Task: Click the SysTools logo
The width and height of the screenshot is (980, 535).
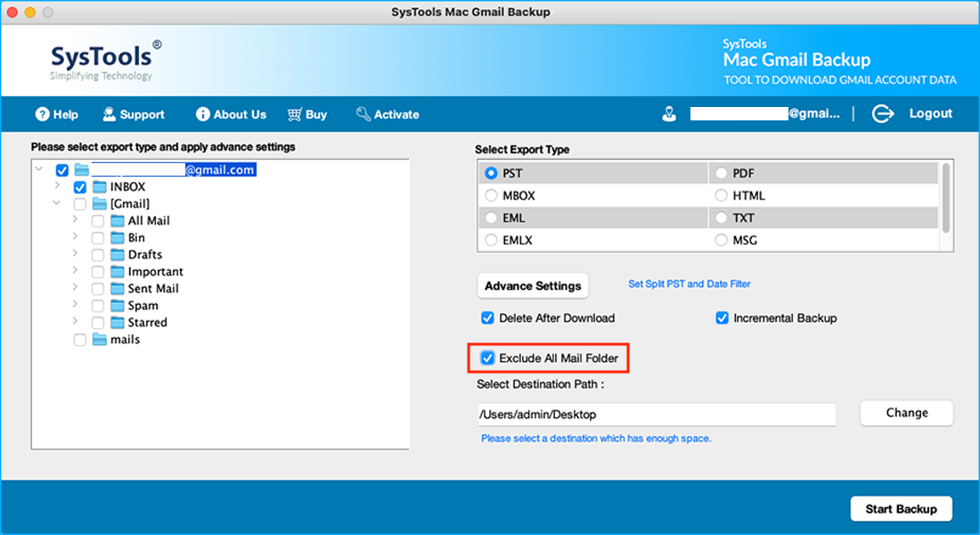Action: pos(106,61)
